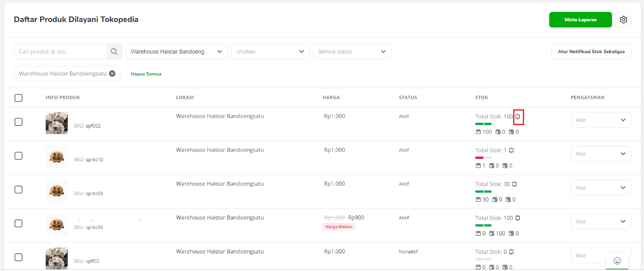This screenshot has height=271, width=644.
Task: Open the settings gear icon
Action: 623,20
